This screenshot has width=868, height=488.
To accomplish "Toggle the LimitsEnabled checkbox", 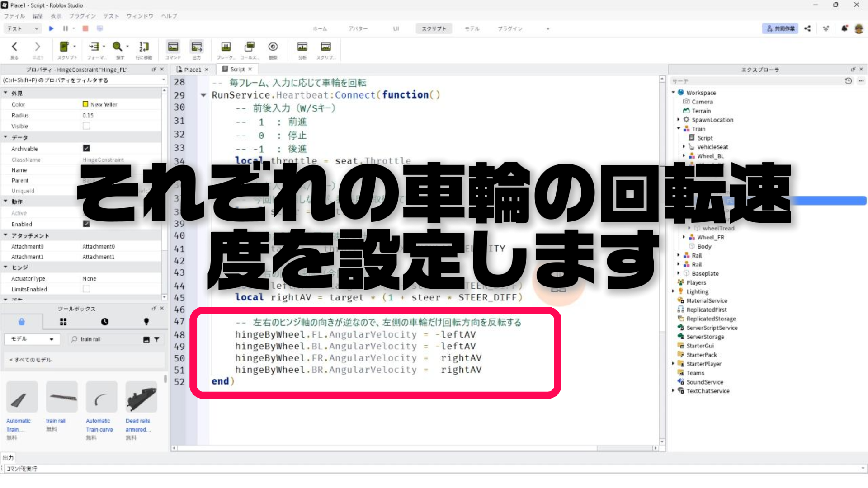I will point(86,289).
